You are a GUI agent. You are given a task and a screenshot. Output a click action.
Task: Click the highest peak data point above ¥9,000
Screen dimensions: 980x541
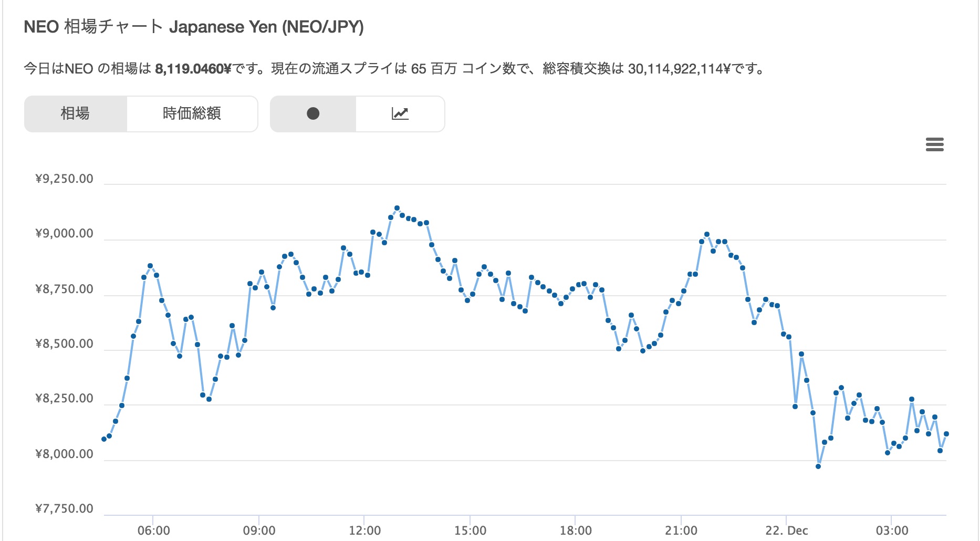(x=397, y=208)
